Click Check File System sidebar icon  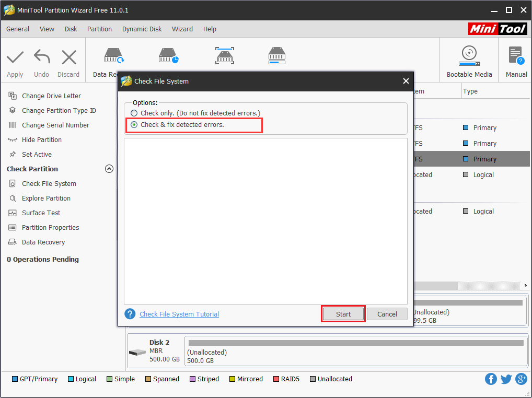tap(13, 184)
